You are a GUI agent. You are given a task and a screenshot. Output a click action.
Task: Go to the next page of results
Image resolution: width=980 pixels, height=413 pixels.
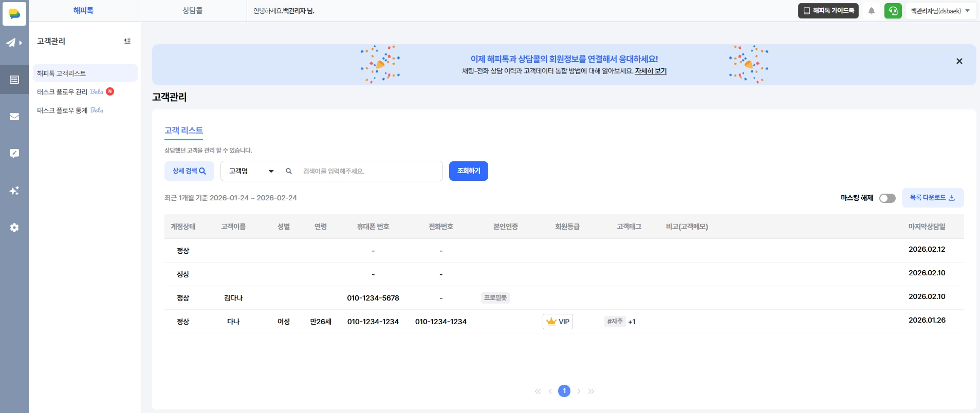click(x=579, y=391)
